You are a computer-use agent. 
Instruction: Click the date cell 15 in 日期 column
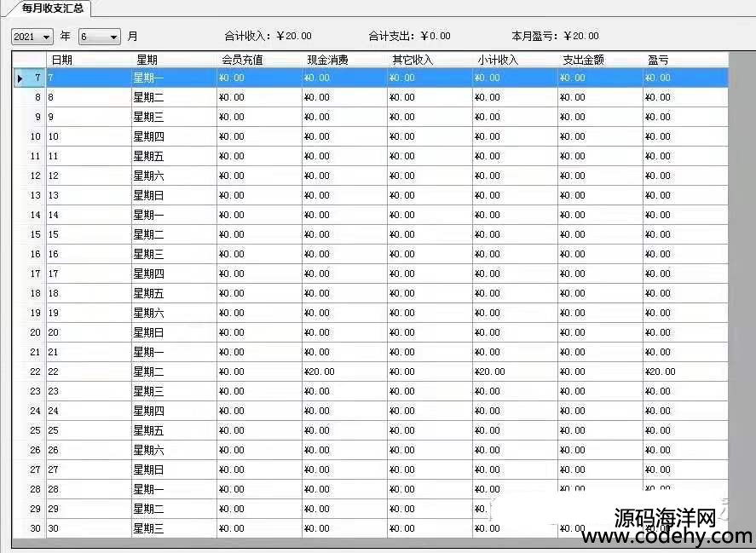click(89, 235)
